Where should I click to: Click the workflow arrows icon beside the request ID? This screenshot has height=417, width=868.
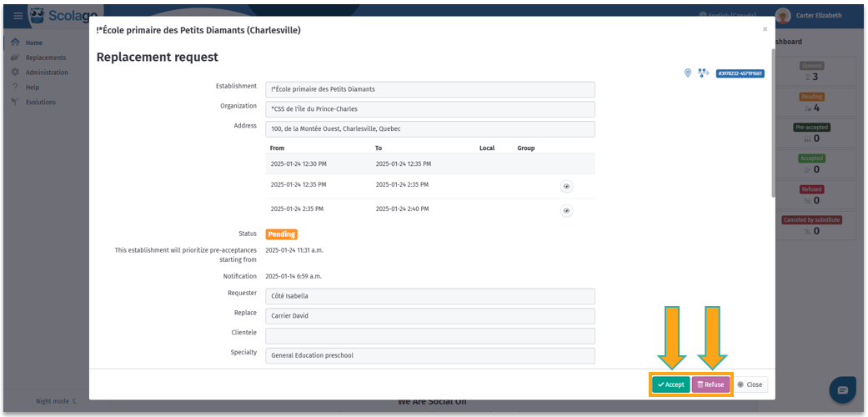click(x=704, y=73)
